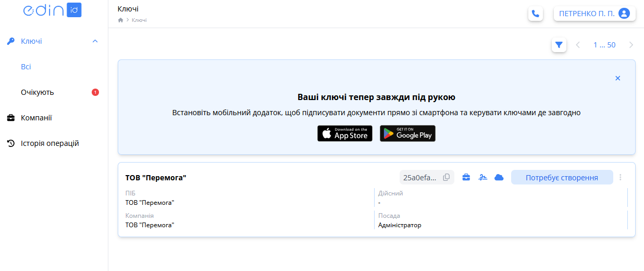The image size is (644, 271).
Task: Click the briefcase icon next to Компанії
Action: (x=11, y=118)
